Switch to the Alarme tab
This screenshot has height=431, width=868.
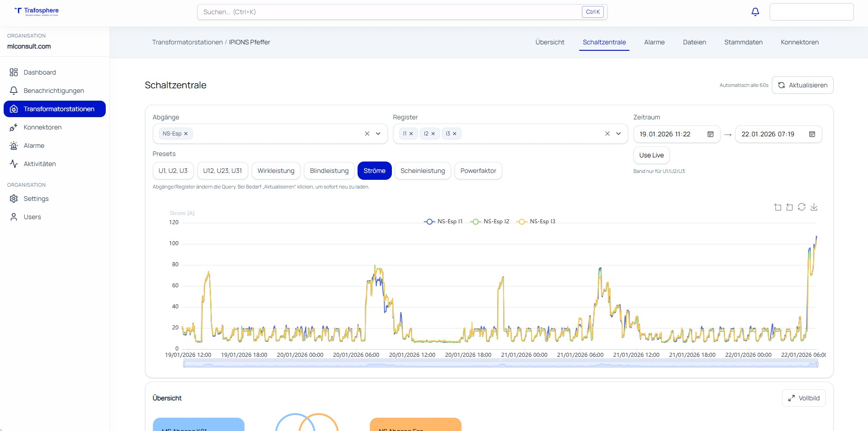point(654,42)
